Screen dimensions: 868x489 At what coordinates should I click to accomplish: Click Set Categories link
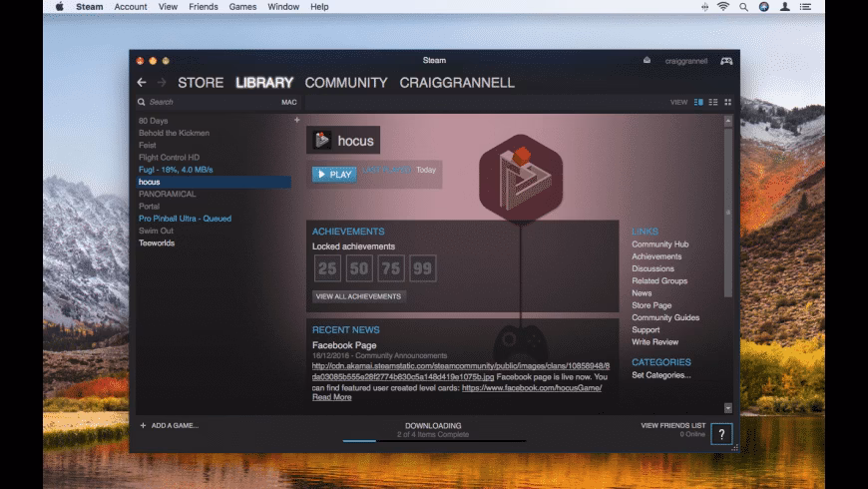tap(660, 375)
